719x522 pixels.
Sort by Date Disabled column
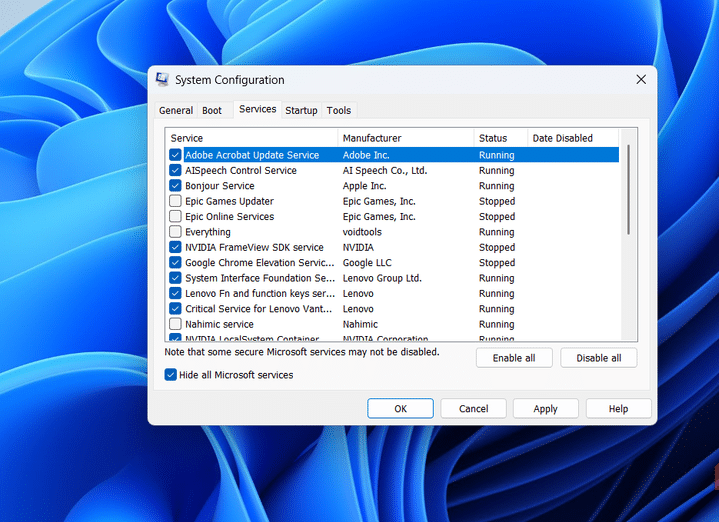click(573, 138)
